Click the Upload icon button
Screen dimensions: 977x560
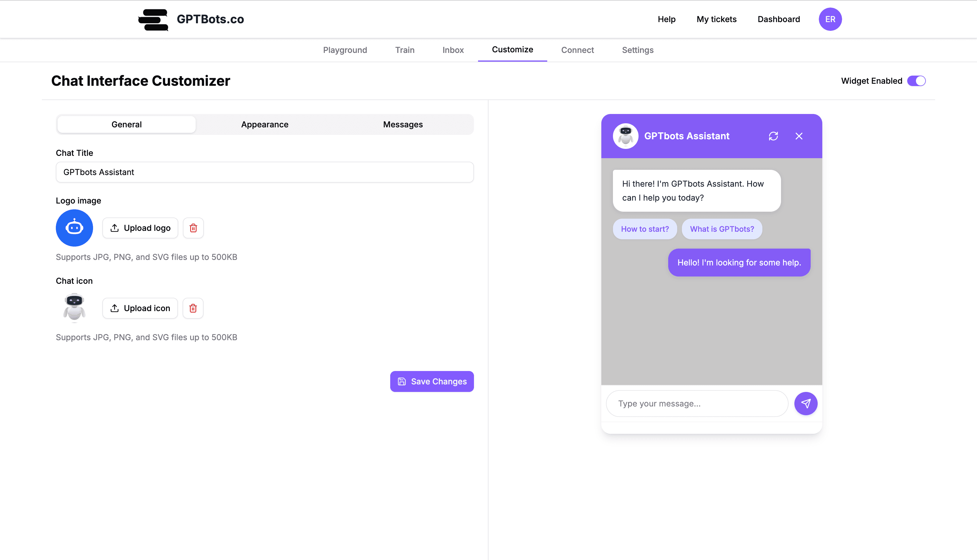140,308
